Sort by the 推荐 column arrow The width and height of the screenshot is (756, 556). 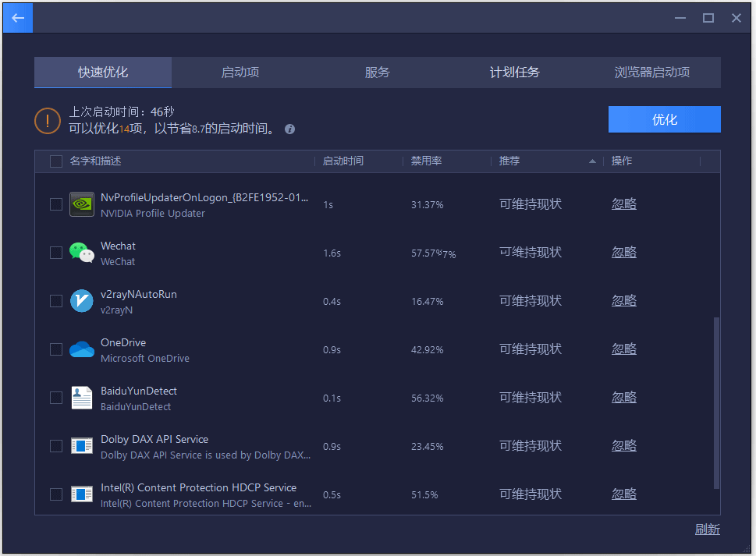pyautogui.click(x=592, y=161)
